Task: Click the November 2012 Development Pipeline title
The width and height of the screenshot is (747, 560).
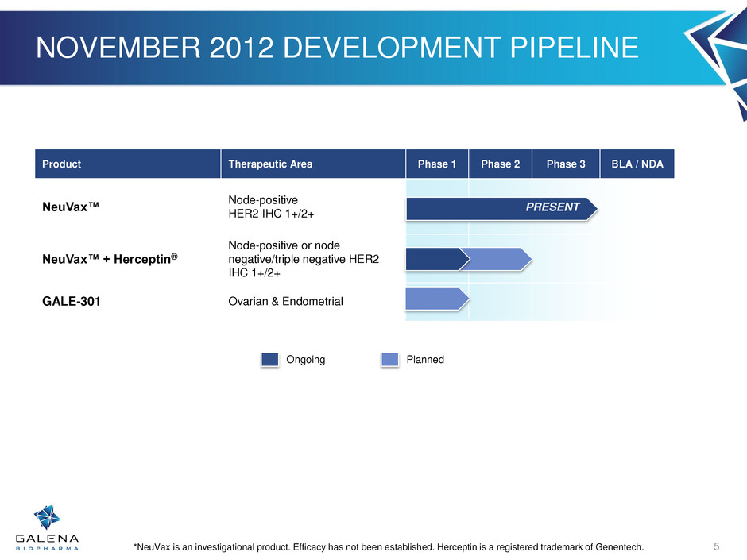Action: [x=337, y=48]
